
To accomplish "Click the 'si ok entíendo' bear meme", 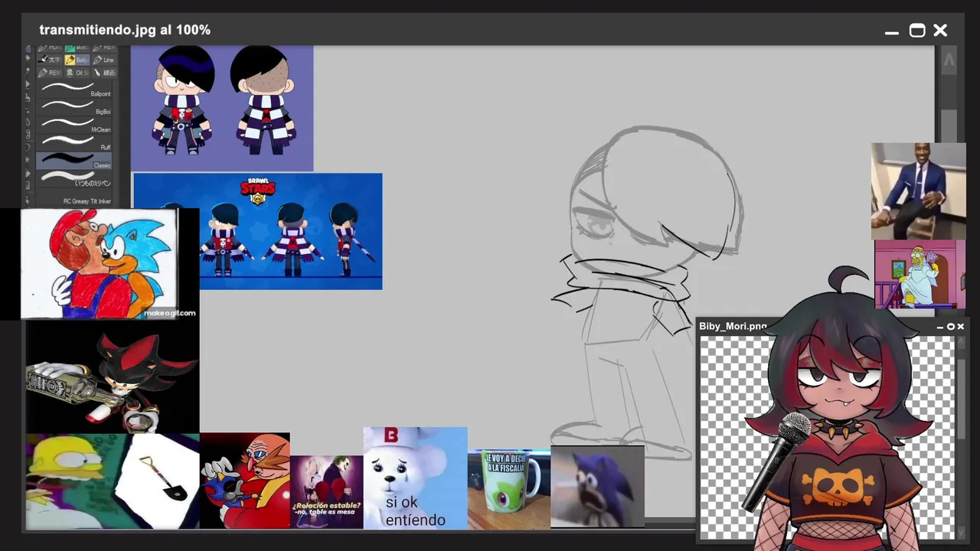I will click(415, 478).
